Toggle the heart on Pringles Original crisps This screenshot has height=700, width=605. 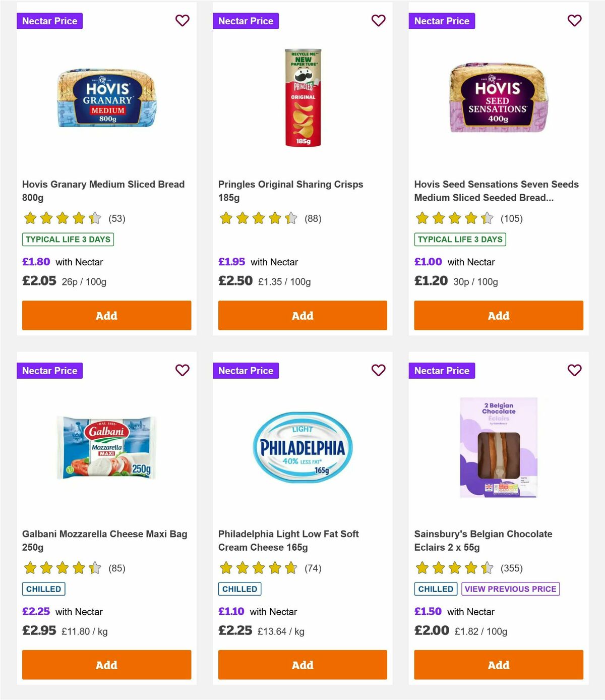coord(378,21)
